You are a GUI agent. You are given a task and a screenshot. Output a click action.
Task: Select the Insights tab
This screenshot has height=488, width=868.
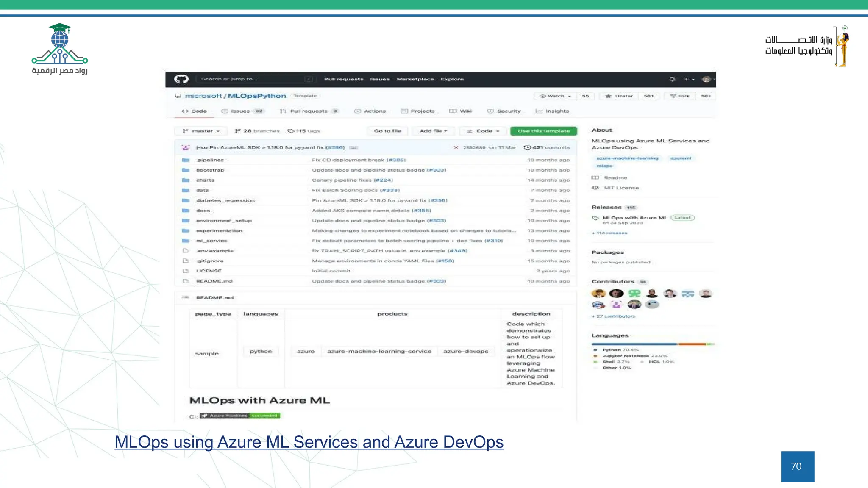[552, 111]
